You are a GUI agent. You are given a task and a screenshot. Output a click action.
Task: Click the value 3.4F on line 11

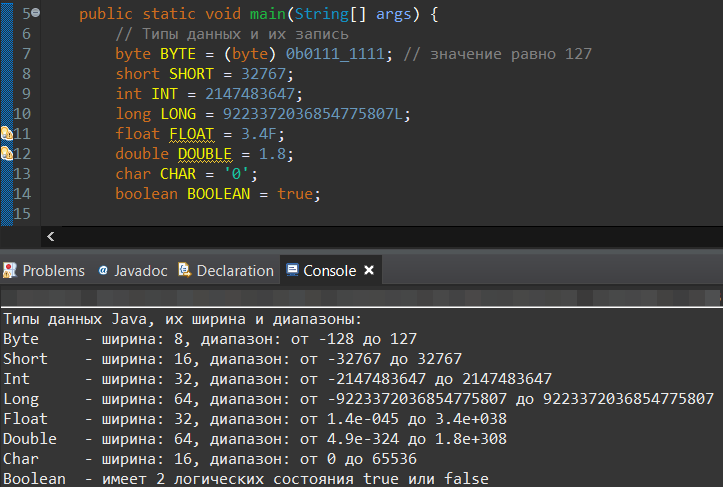click(x=259, y=134)
